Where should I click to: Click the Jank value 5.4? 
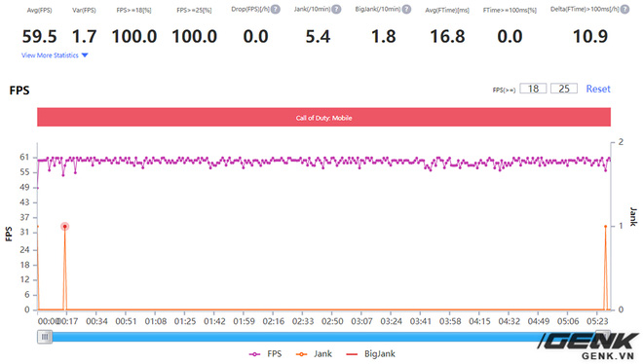pyautogui.click(x=318, y=36)
